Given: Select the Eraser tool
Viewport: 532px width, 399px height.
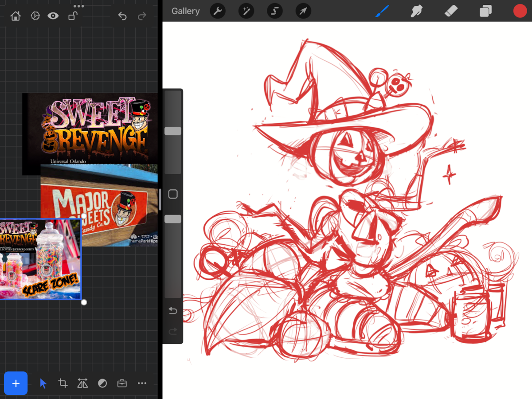Looking at the screenshot, I should click(x=451, y=11).
